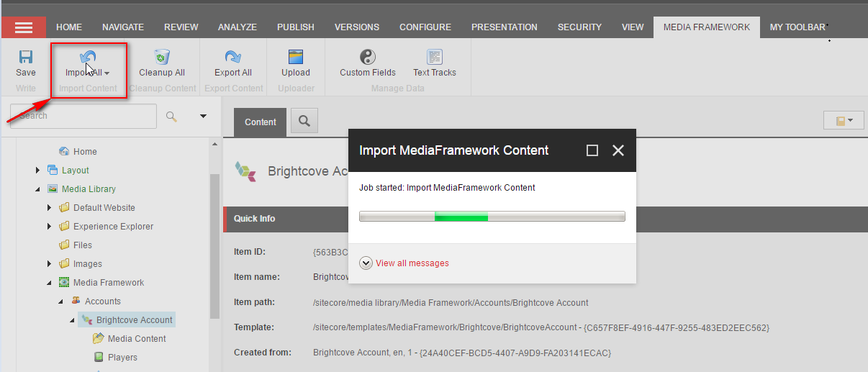868x372 pixels.
Task: Switch to the PUBLISH ribbon tab
Action: (296, 27)
